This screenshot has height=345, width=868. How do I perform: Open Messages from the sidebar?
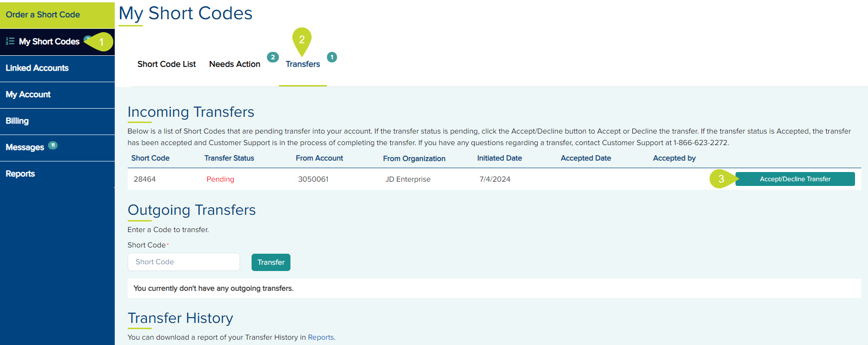point(25,148)
